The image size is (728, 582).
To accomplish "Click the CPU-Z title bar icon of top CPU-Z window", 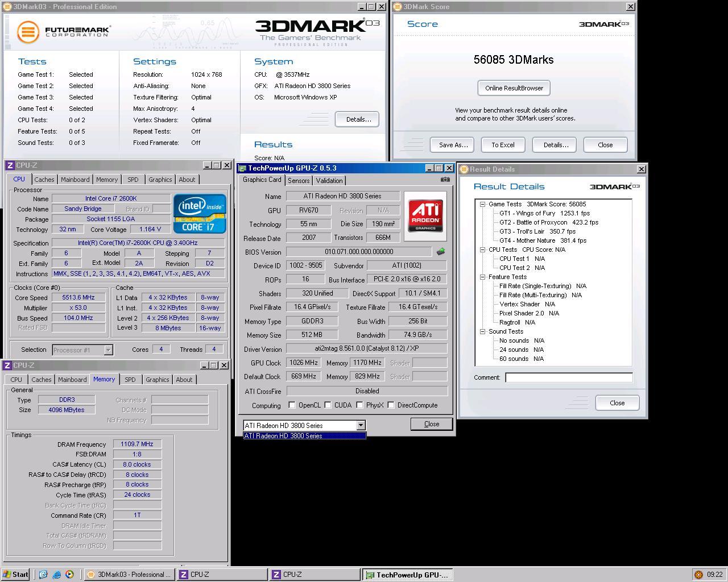I will click(10, 165).
